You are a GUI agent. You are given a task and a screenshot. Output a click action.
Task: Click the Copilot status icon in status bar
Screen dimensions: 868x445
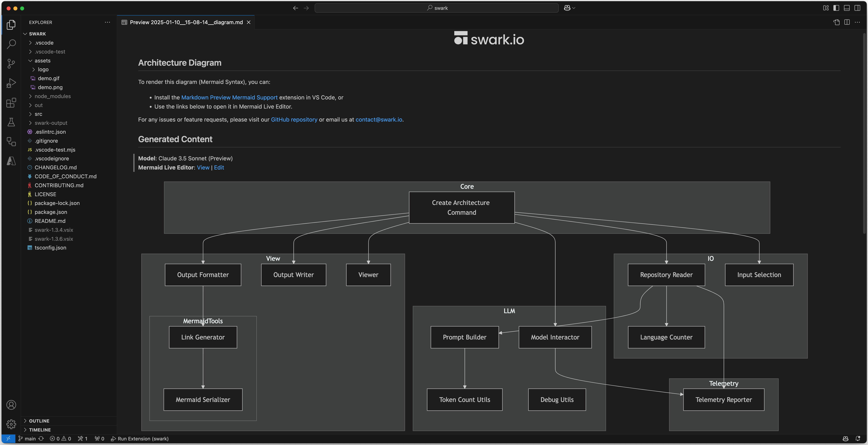click(845, 439)
